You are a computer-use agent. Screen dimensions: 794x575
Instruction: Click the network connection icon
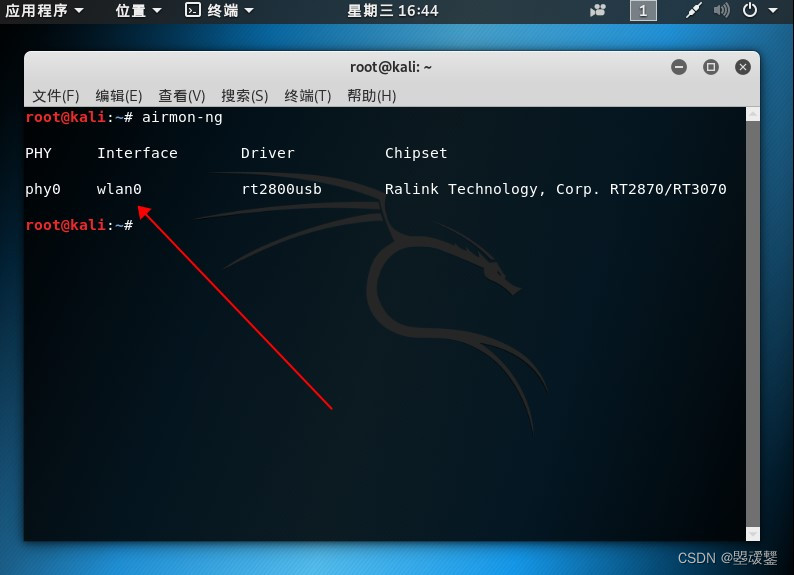(694, 10)
